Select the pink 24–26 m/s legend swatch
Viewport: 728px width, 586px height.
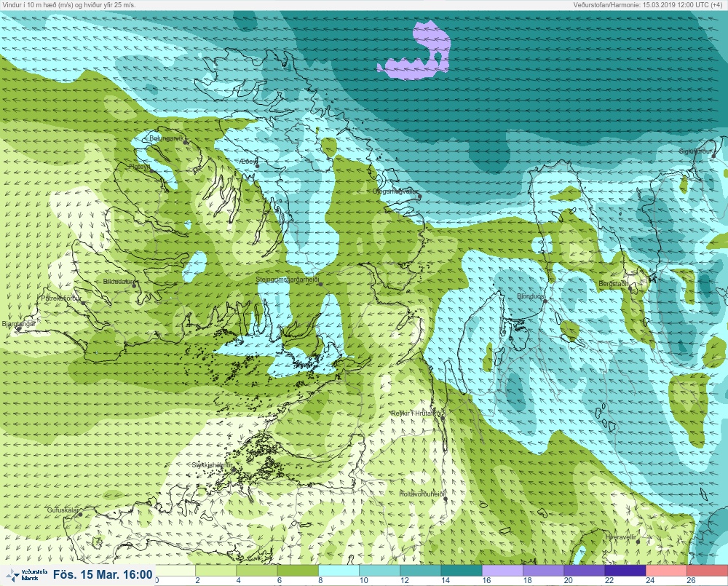pos(666,570)
